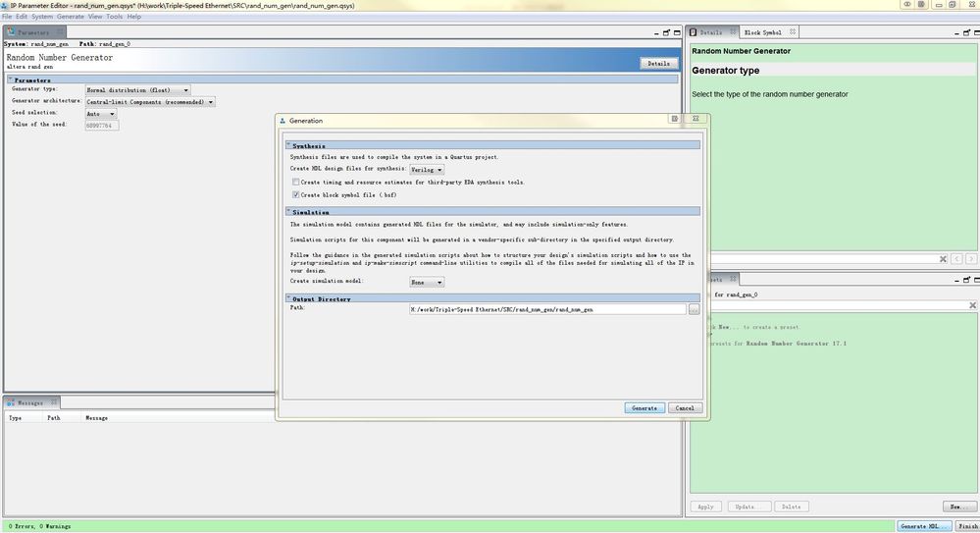Collapse the Parameters group in the editor
The width and height of the screenshot is (980, 533).
pos(11,80)
